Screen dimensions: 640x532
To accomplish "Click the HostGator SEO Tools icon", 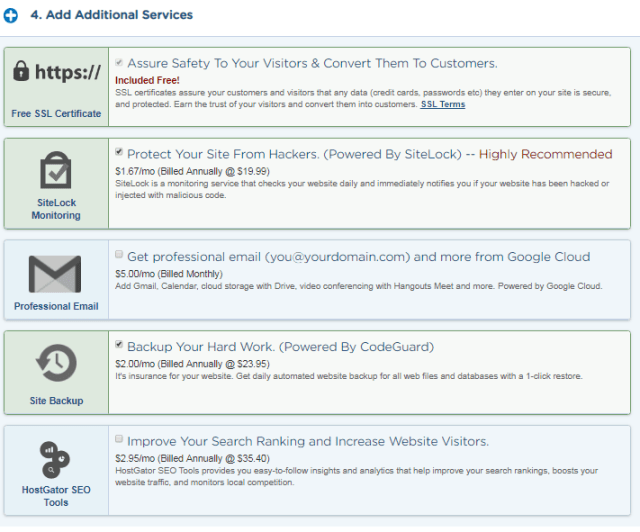I will click(55, 460).
